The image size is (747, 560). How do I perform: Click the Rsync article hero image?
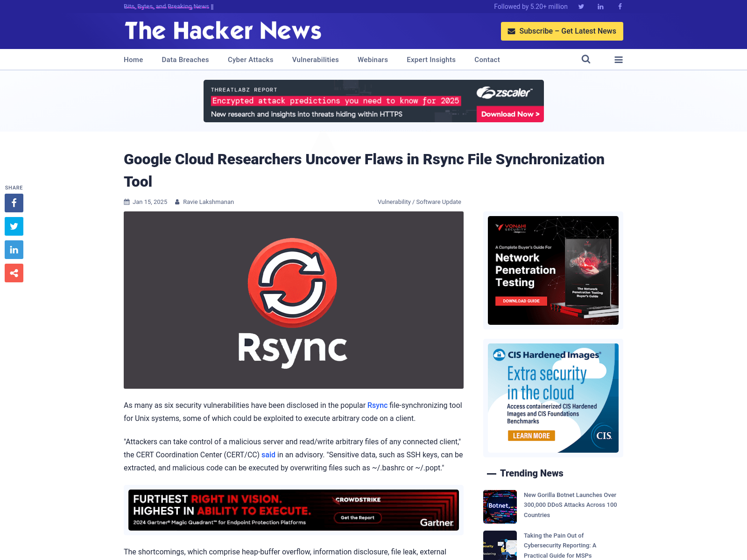pyautogui.click(x=294, y=300)
